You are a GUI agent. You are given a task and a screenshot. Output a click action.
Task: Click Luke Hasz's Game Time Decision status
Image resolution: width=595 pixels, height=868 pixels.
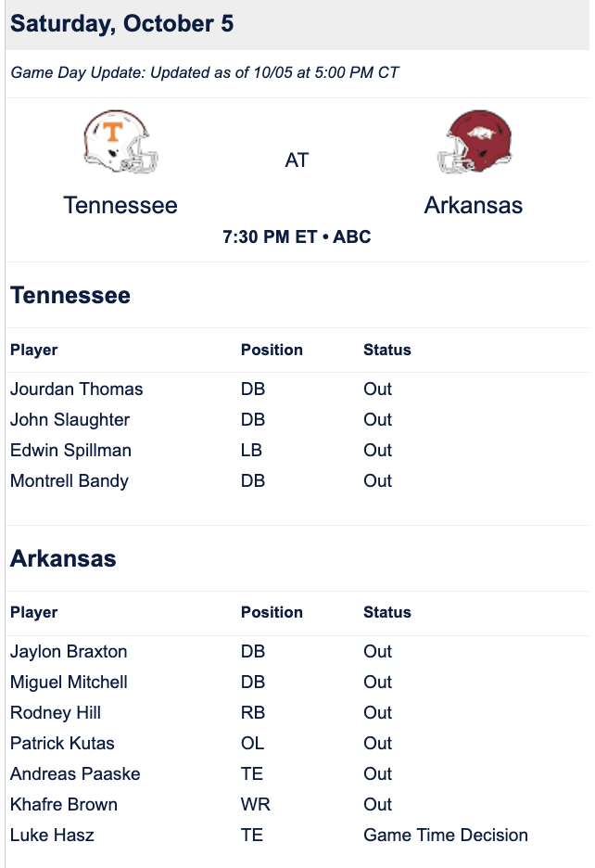446,835
